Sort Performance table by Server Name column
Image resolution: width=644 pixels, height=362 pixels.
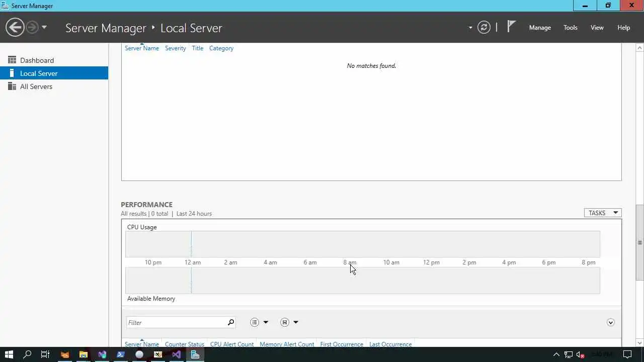(x=142, y=344)
